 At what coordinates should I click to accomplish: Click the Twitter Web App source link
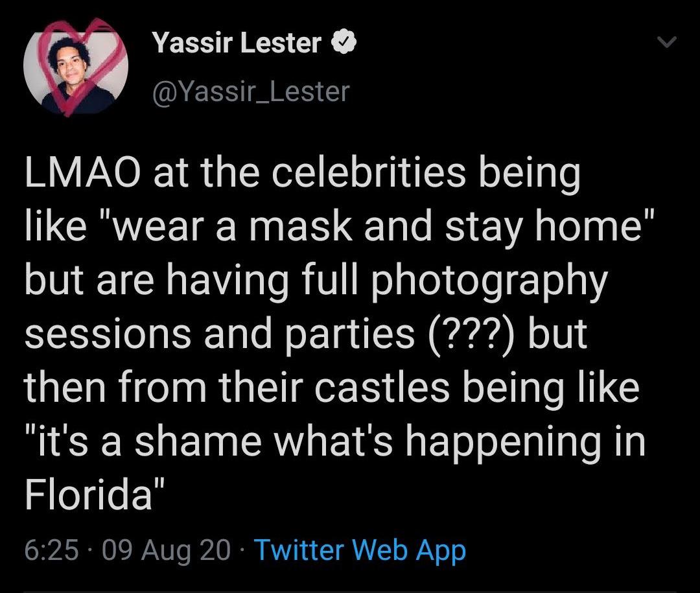[360, 550]
